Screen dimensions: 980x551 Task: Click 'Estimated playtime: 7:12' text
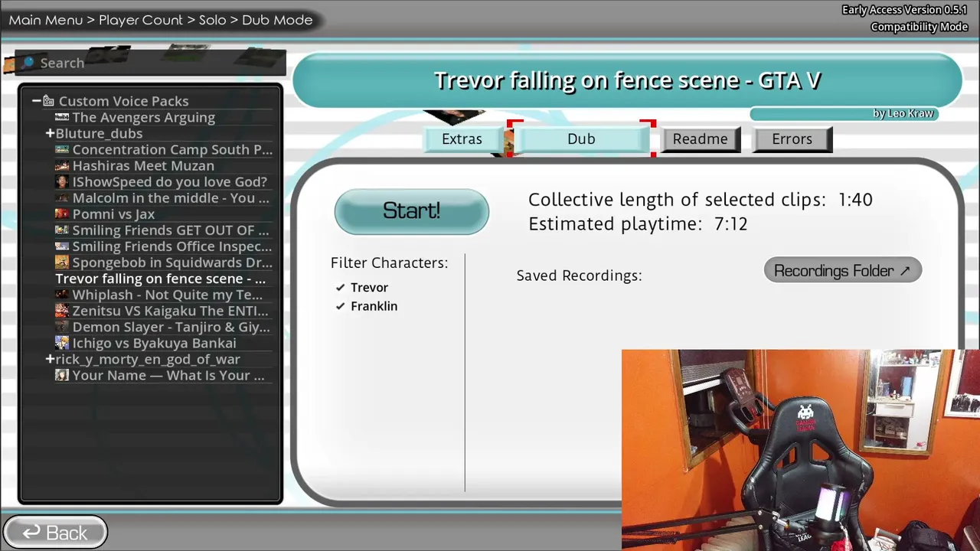tap(638, 223)
